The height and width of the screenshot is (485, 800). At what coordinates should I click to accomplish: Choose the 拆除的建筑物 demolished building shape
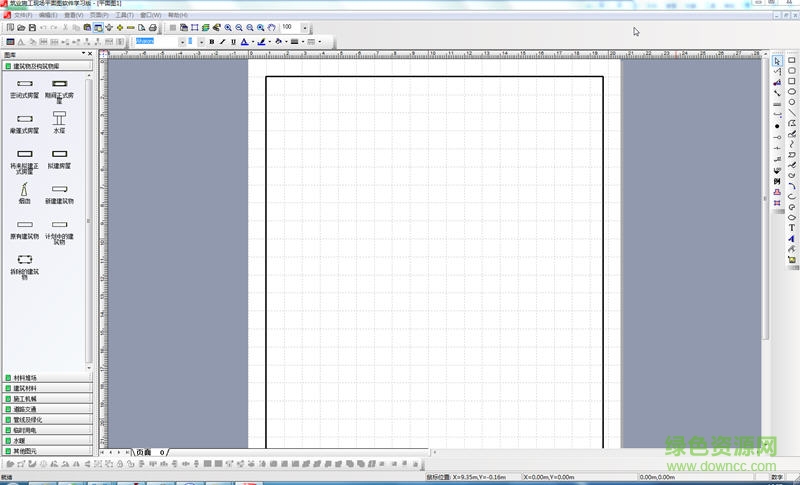(24, 260)
